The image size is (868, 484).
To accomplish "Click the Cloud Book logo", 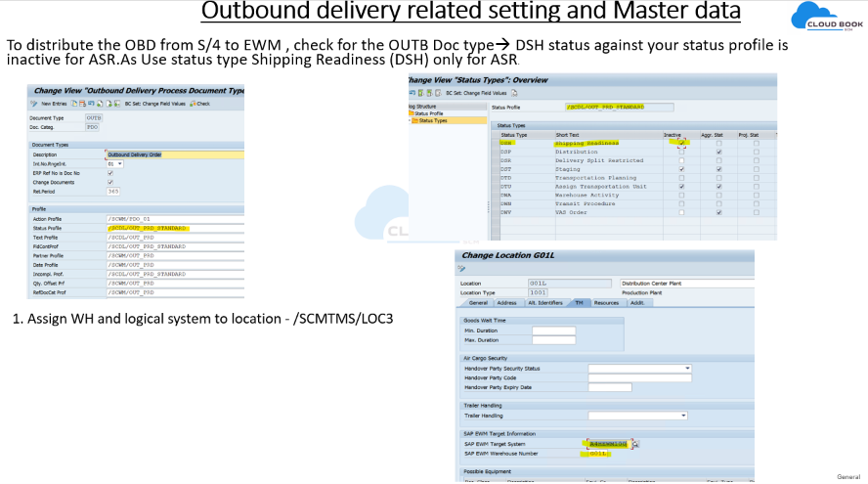I will point(827,17).
